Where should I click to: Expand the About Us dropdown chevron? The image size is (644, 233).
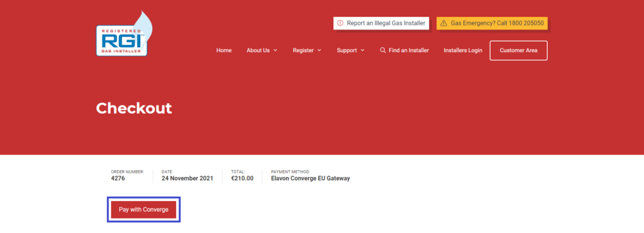tap(275, 50)
